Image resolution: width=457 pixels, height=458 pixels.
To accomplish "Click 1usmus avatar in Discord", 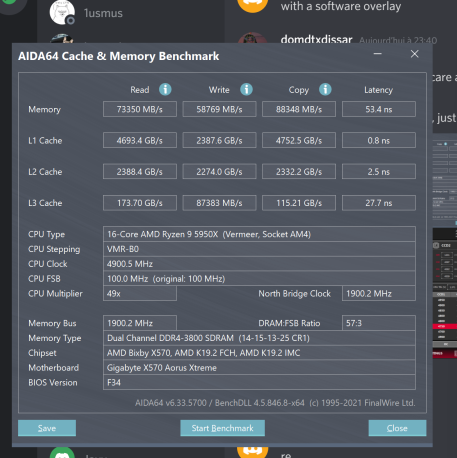I will pos(62,12).
